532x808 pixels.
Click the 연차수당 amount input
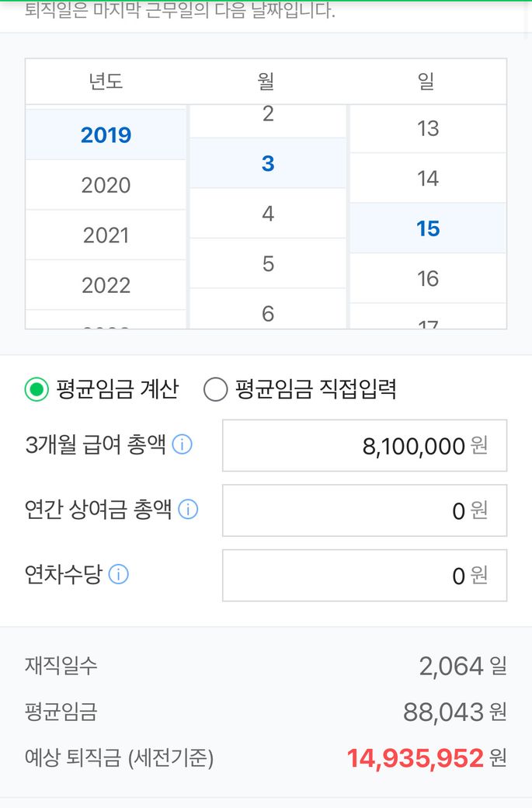click(x=364, y=576)
